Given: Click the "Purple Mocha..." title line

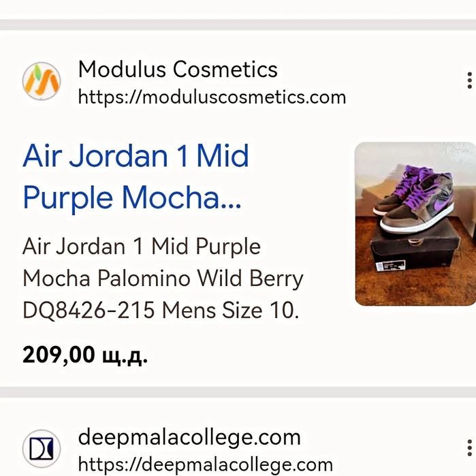Looking at the screenshot, I should point(132,197).
